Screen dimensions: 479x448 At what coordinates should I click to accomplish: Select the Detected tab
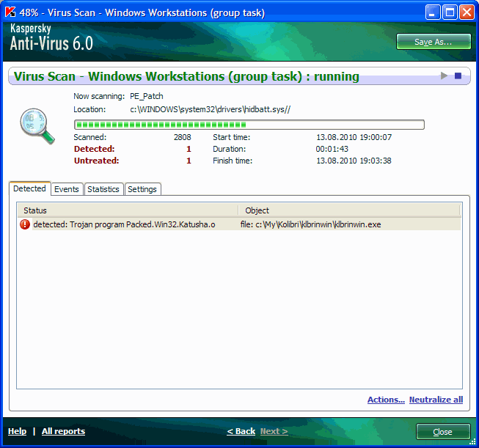(30, 188)
